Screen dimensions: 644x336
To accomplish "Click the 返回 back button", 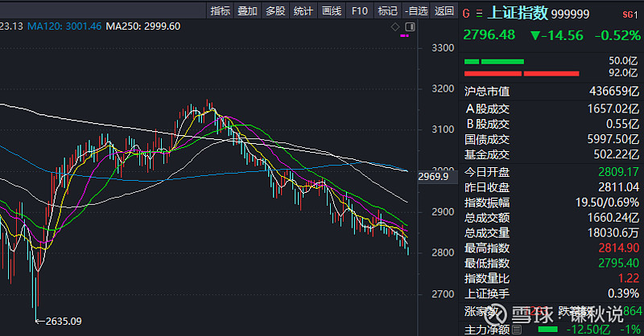I will (444, 10).
